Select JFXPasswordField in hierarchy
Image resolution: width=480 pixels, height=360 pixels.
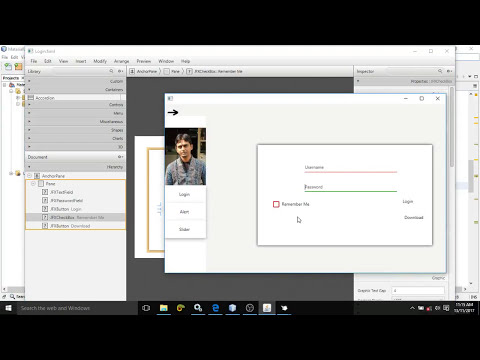75,201
